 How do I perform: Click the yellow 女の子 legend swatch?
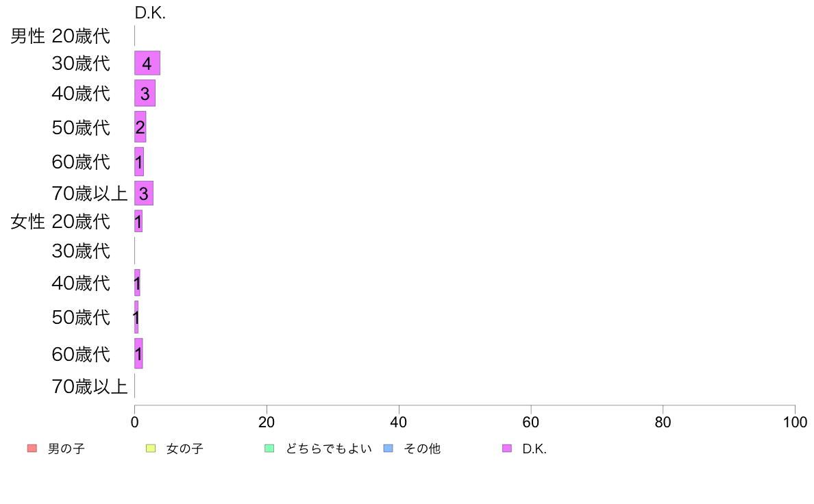tap(151, 448)
